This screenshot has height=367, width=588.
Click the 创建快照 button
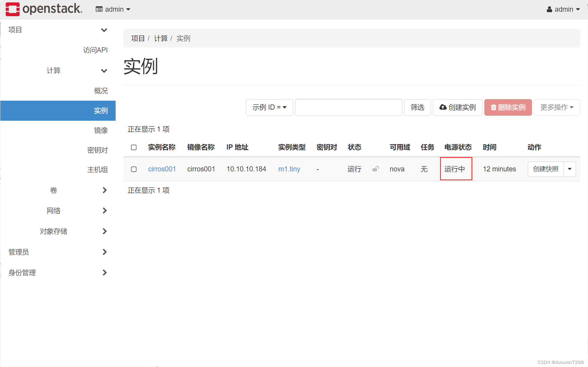click(x=545, y=169)
